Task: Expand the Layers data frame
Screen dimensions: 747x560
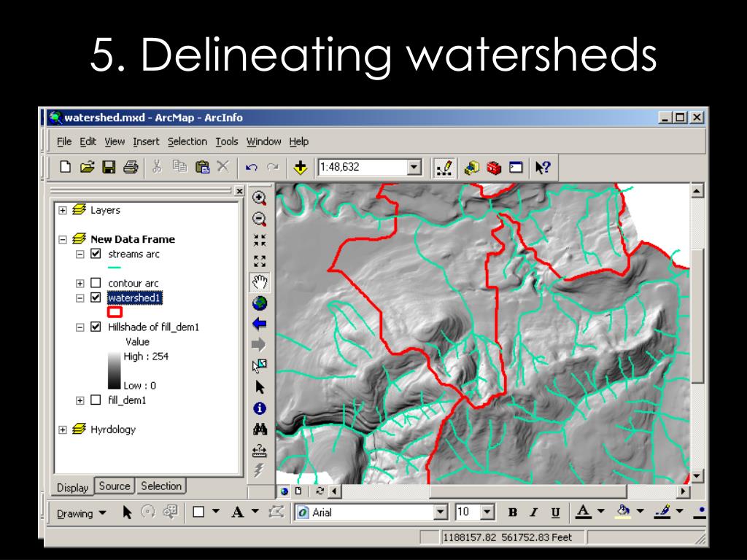Action: click(63, 210)
